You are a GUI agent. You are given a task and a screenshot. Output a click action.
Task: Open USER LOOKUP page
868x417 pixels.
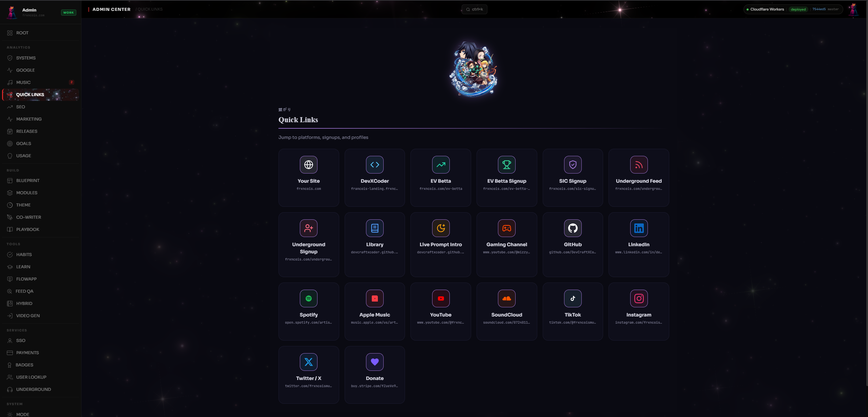click(x=41, y=377)
